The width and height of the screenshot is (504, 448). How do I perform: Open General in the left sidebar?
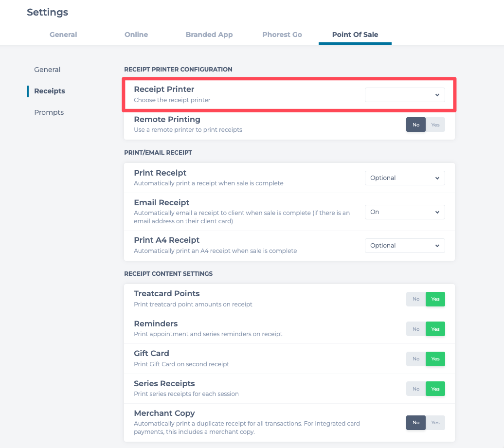coord(47,70)
